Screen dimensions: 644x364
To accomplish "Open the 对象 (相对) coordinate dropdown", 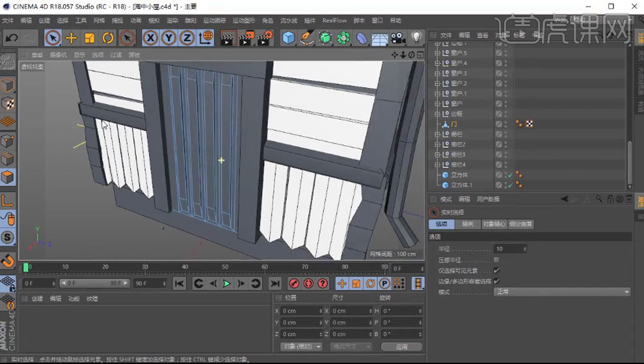I will pos(301,346).
